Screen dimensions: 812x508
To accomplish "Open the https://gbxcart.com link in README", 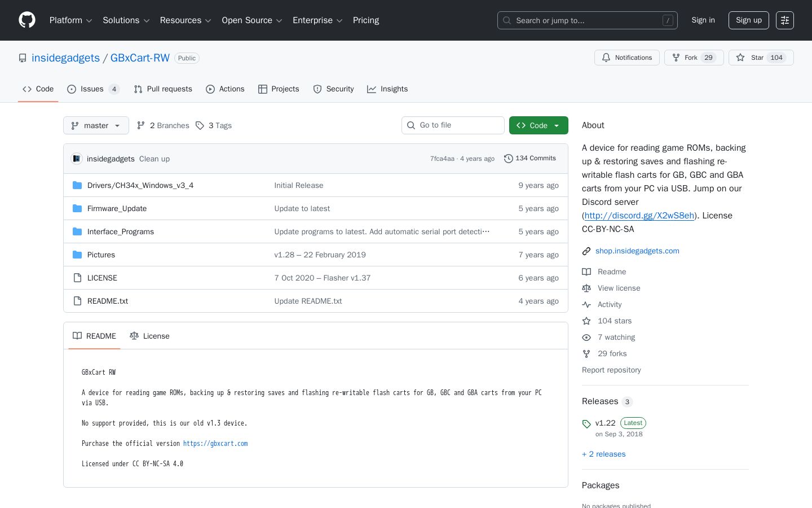I will coord(215,444).
